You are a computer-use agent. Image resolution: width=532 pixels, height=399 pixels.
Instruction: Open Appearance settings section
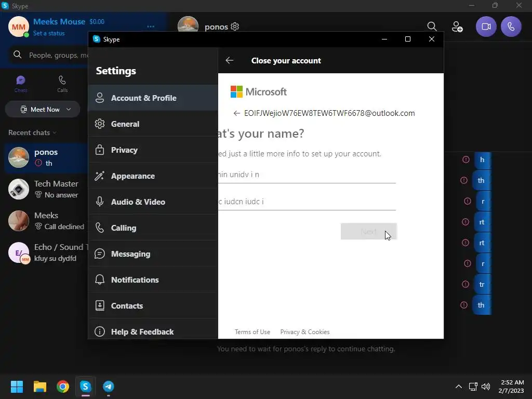[153, 176]
